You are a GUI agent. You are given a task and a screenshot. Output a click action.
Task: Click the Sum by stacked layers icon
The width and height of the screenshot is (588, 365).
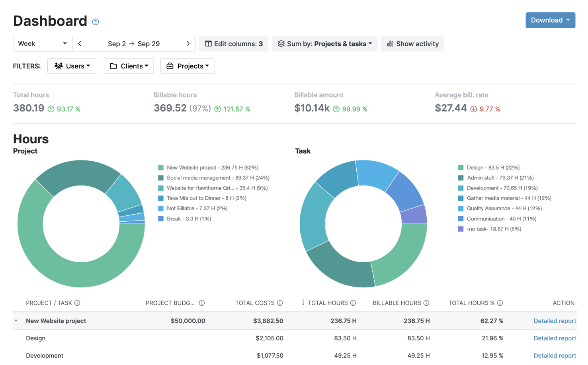(x=282, y=44)
